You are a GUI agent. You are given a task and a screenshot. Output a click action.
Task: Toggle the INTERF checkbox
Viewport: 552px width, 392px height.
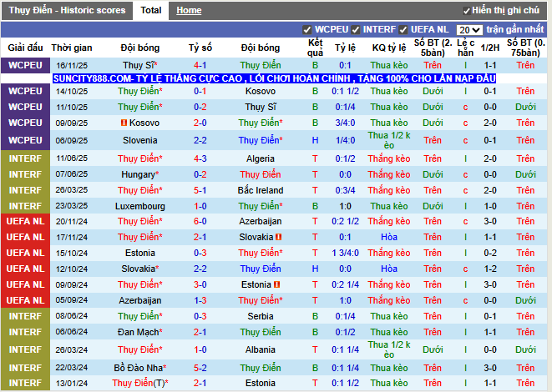click(356, 30)
